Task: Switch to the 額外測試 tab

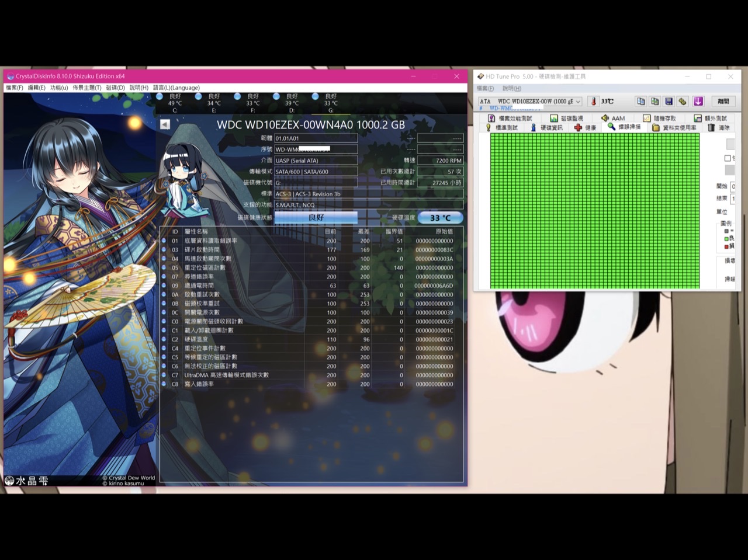Action: coord(711,119)
